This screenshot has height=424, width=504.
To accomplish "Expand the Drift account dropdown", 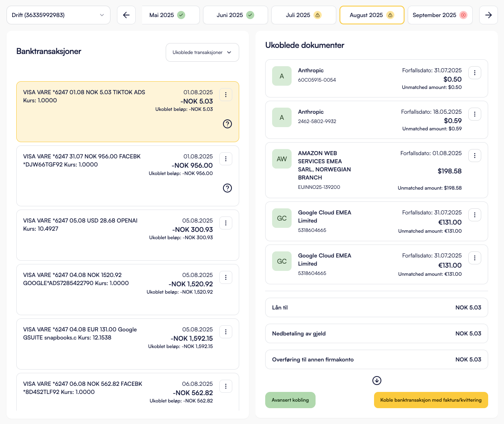I will click(x=58, y=15).
